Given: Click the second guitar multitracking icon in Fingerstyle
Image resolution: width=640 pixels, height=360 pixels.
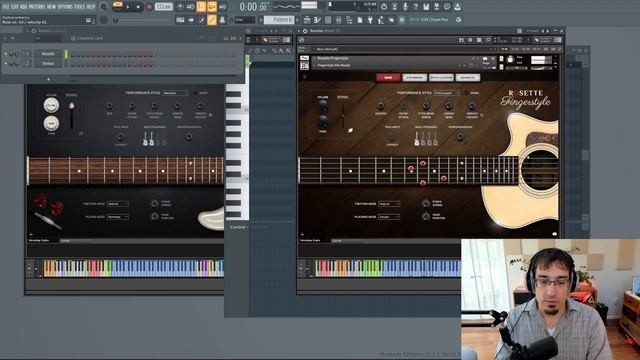Looking at the screenshot, I should point(423,139).
